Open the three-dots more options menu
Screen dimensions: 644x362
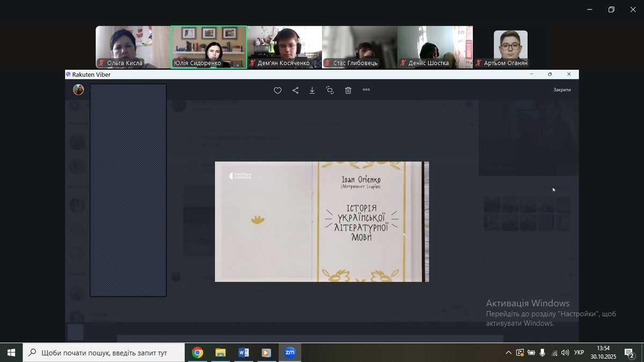[367, 90]
